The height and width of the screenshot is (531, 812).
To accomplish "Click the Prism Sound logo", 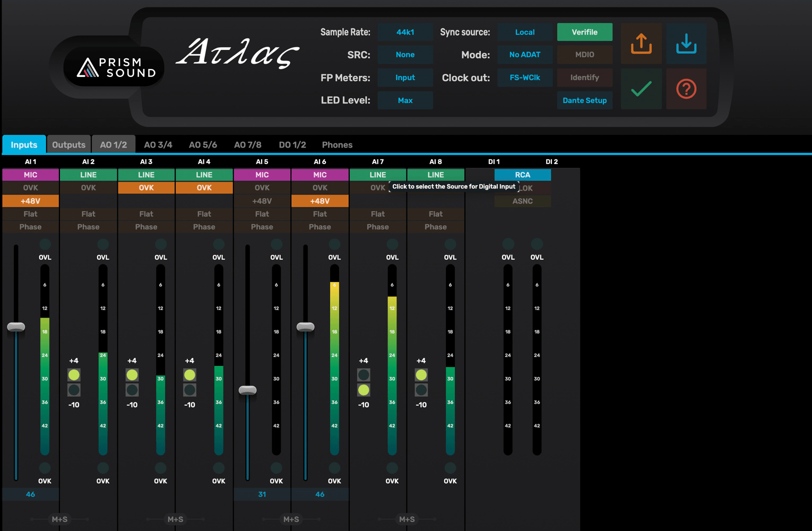I will coord(114,67).
